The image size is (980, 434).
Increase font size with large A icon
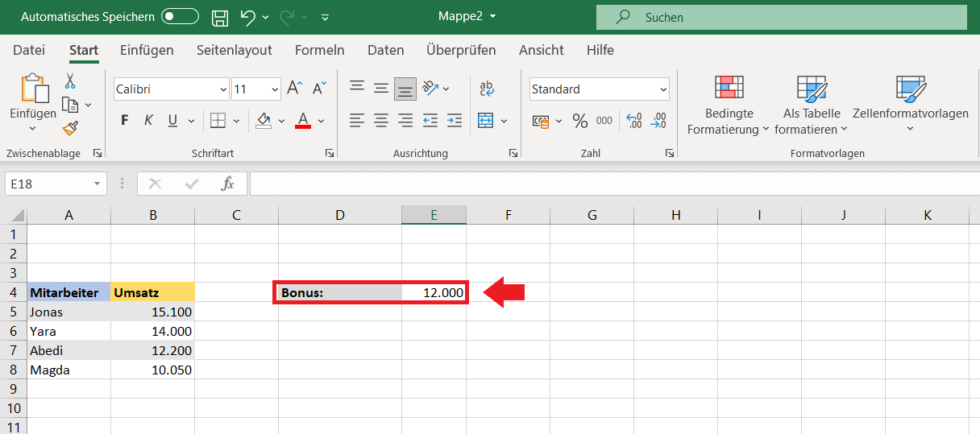[x=294, y=89]
